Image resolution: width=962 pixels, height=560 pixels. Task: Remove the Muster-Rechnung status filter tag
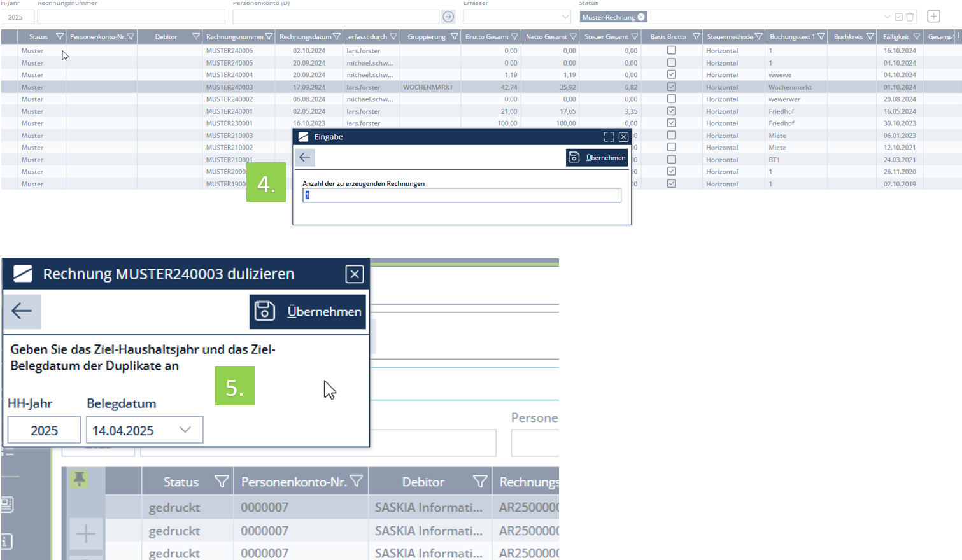pos(641,17)
